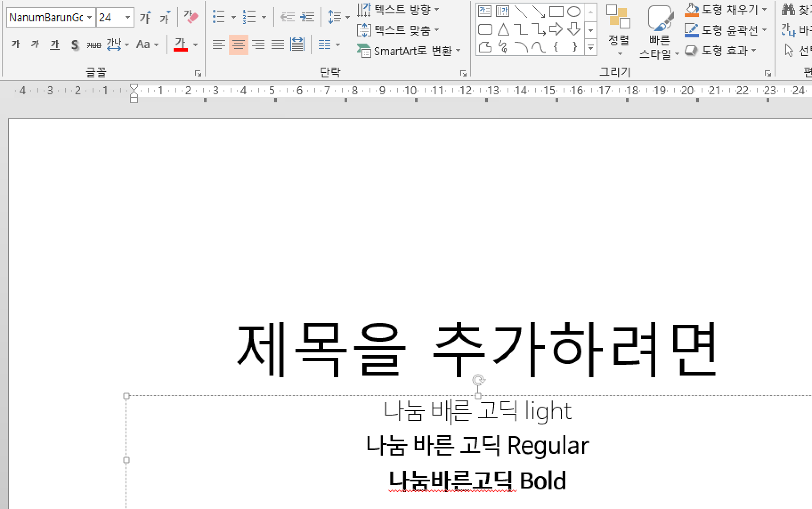Toggle strikethrough formatting
This screenshot has width=812, height=509.
tap(94, 44)
